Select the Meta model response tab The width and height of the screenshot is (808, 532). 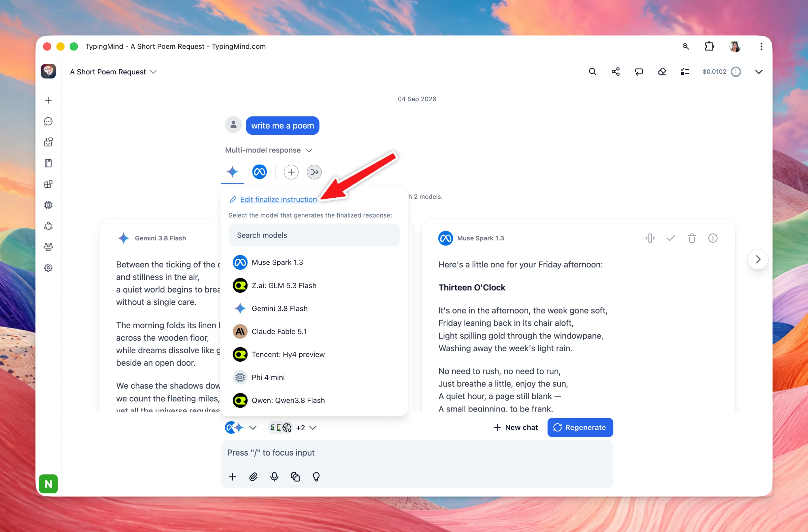pyautogui.click(x=259, y=172)
